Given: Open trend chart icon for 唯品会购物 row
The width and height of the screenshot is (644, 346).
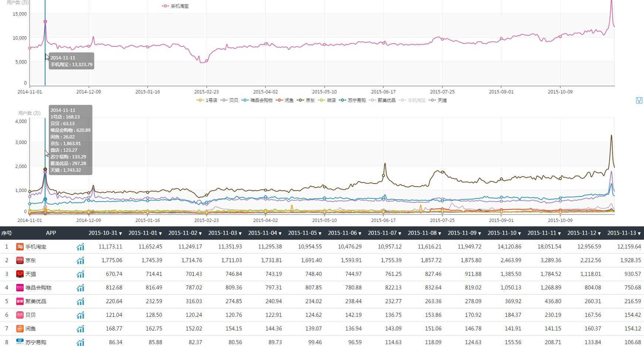Looking at the screenshot, I should pos(80,288).
